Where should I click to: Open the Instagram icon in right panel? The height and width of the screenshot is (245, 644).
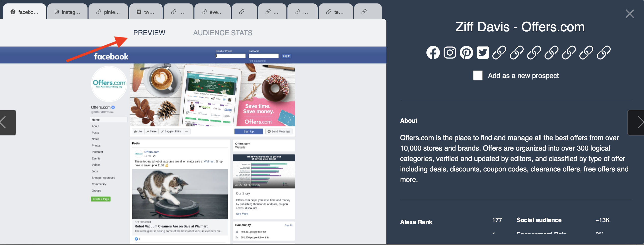[450, 53]
